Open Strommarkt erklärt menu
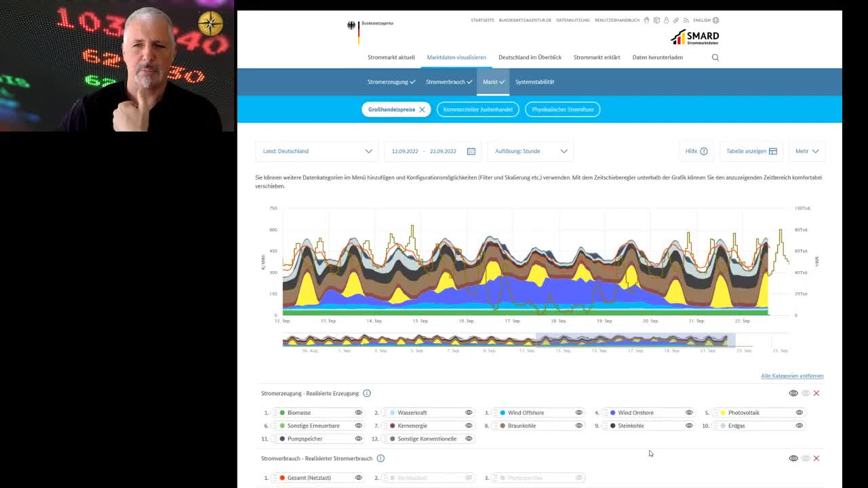This screenshot has height=488, width=868. point(597,58)
